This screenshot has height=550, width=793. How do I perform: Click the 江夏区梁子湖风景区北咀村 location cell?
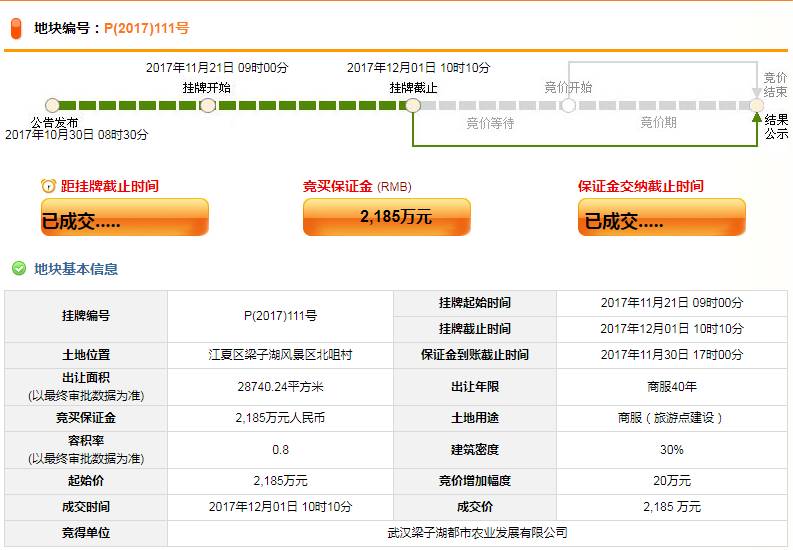[280, 355]
